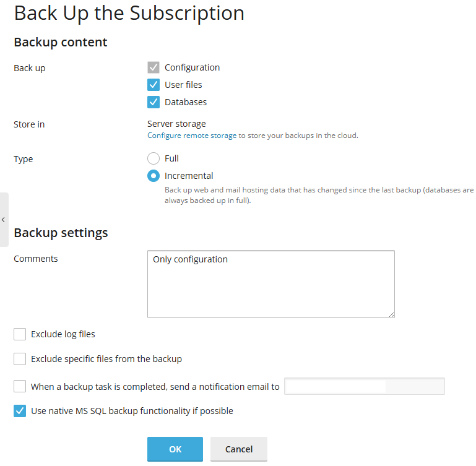Focus the notification email address field
Image resolution: width=476 pixels, height=466 pixels.
pyautogui.click(x=364, y=387)
